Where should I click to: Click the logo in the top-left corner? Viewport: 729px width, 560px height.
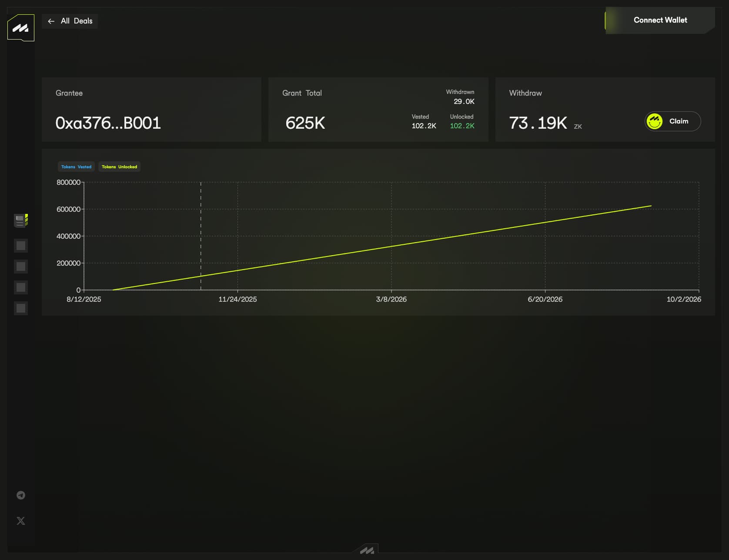(x=20, y=28)
